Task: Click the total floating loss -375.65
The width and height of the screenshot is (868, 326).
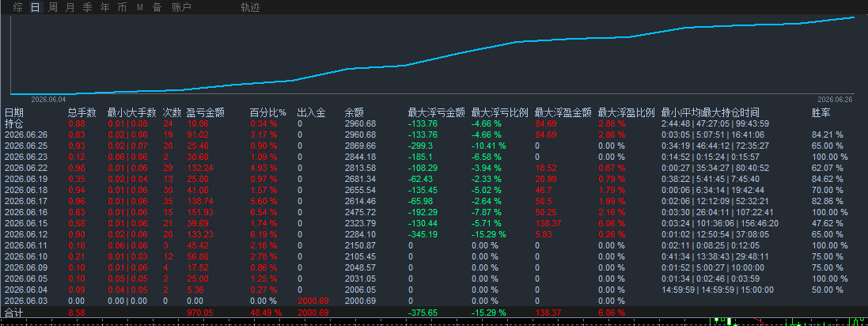Action: coord(423,313)
